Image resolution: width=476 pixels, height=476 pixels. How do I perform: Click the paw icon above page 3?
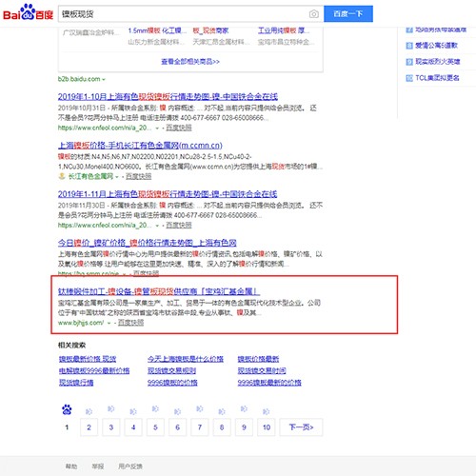(x=110, y=408)
